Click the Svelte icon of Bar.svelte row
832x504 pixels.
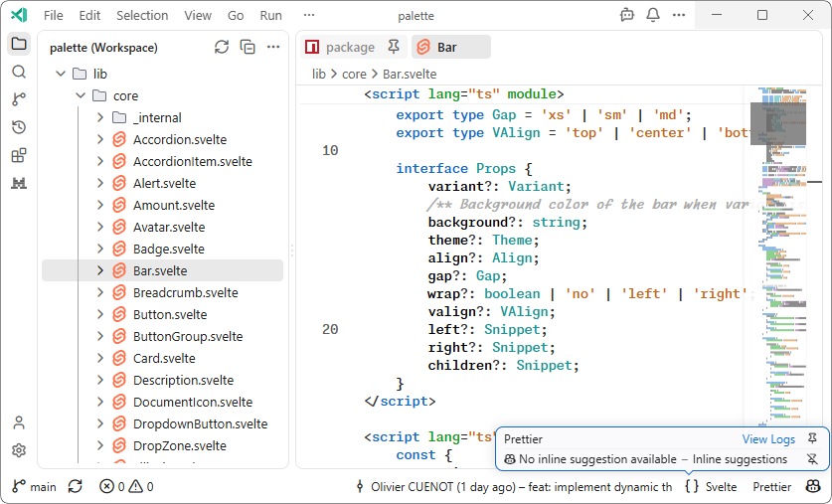(119, 270)
